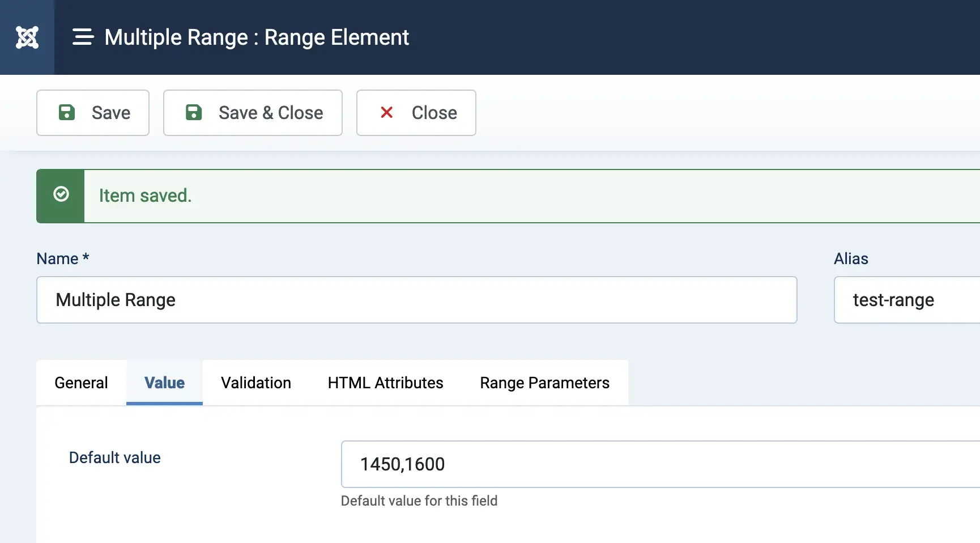Click the page title 'Multiple Range : Range Element'
The image size is (980, 543).
click(257, 37)
